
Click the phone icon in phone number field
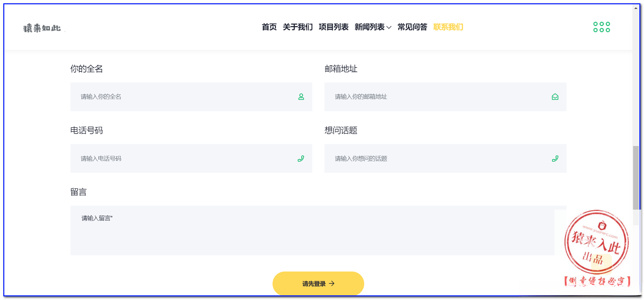tap(301, 159)
